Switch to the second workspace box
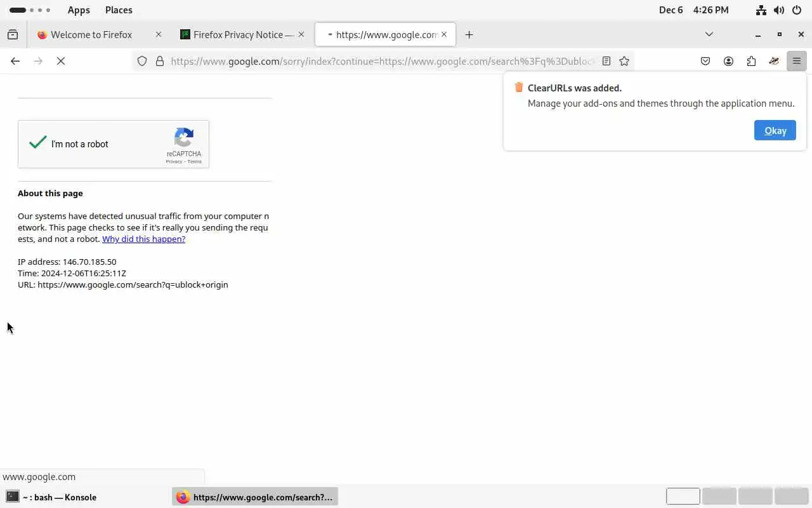Viewport: 812px width, 508px height. tap(719, 496)
